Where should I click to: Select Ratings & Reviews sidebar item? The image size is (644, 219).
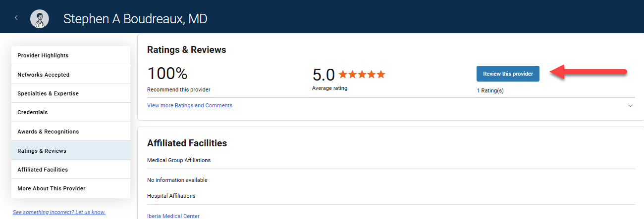point(71,151)
